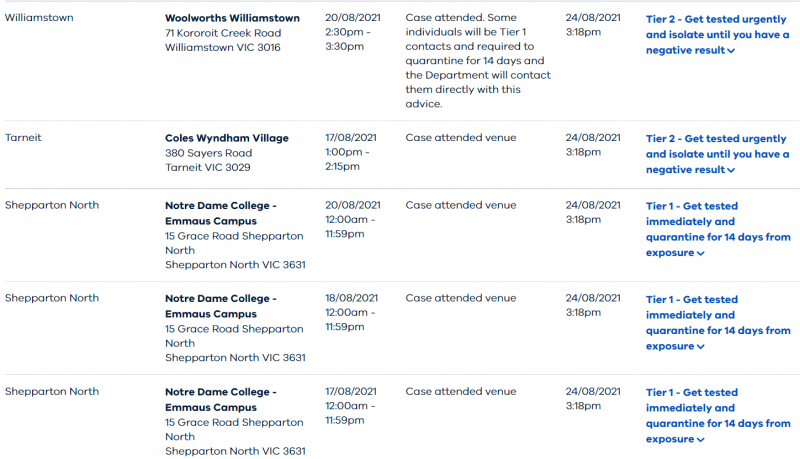Open Tier 2 advice link for Coles Wyndham Village
This screenshot has height=459, width=800.
coord(717,154)
